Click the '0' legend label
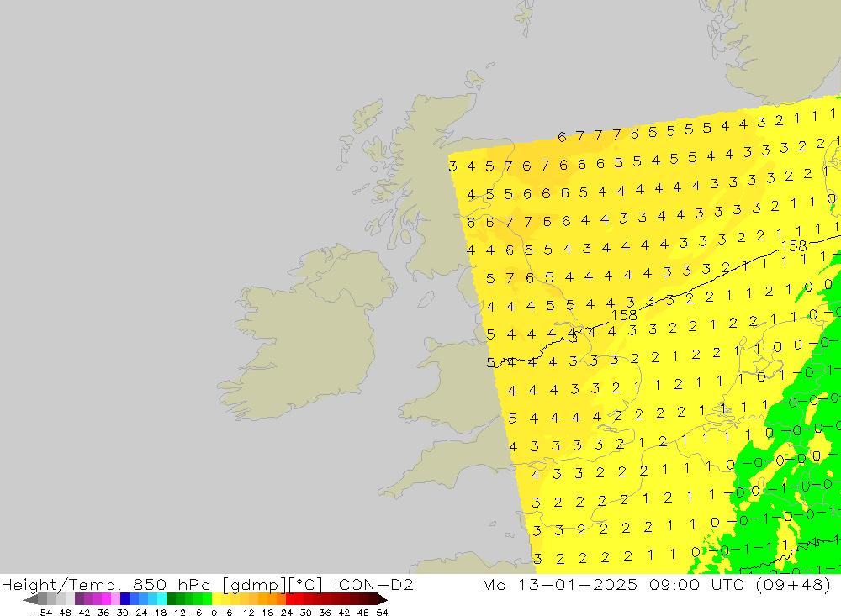 214,613
